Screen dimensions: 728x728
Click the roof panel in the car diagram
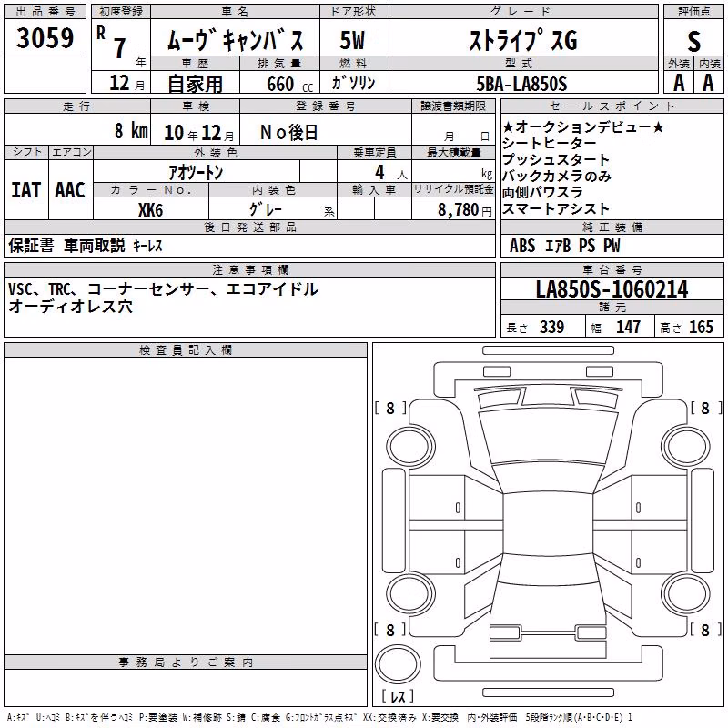tap(548, 522)
